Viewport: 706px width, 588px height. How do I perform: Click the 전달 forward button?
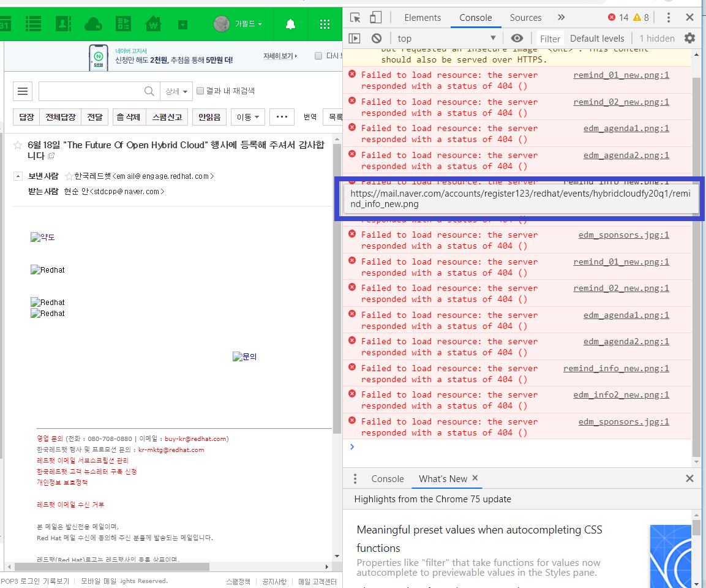click(95, 117)
